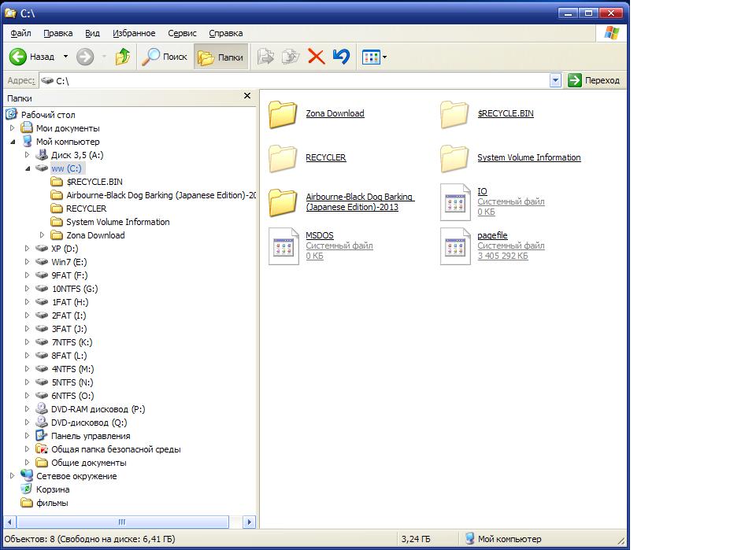Select the Общая папка безопасной среды icon
Image resolution: width=756 pixels, height=550 pixels.
pyautogui.click(x=42, y=448)
